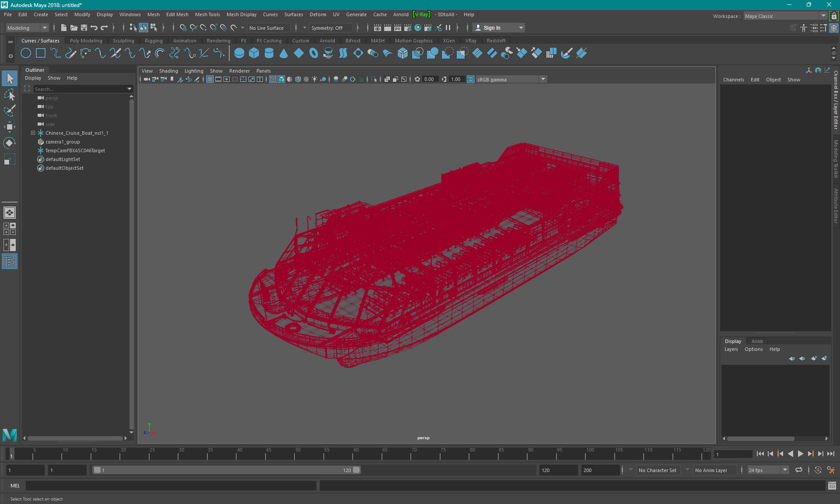
Task: Click Symmetry: Off button
Action: (x=330, y=28)
